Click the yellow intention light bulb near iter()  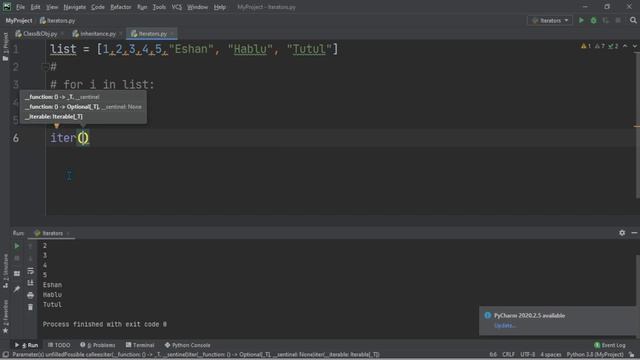tap(56, 125)
